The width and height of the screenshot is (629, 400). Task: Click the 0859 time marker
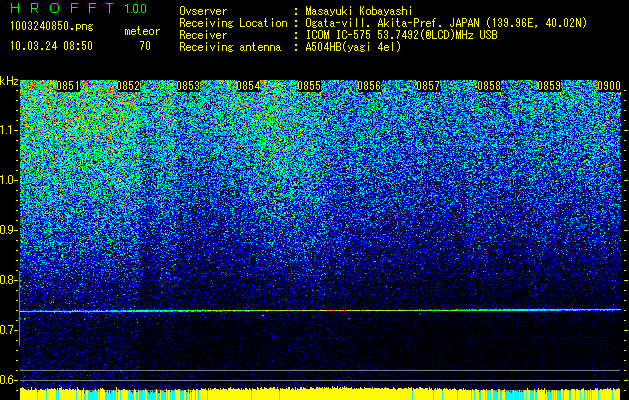pos(549,86)
